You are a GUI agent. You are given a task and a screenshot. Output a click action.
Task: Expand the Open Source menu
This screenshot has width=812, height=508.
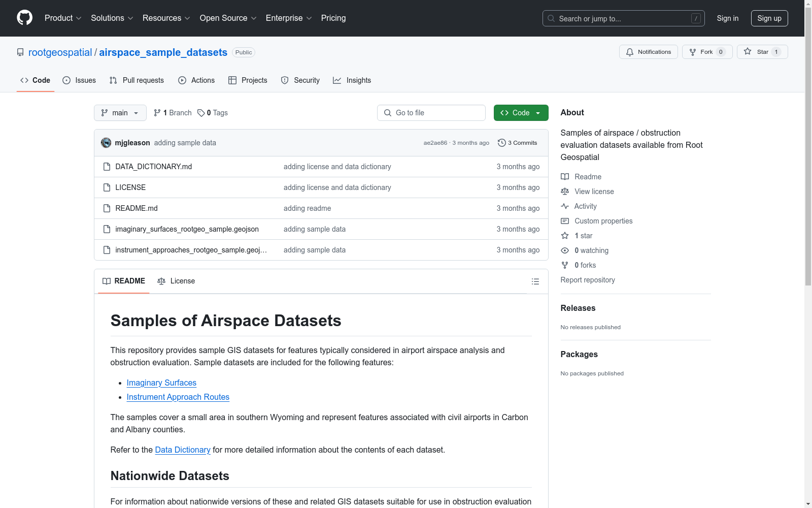[x=228, y=18]
